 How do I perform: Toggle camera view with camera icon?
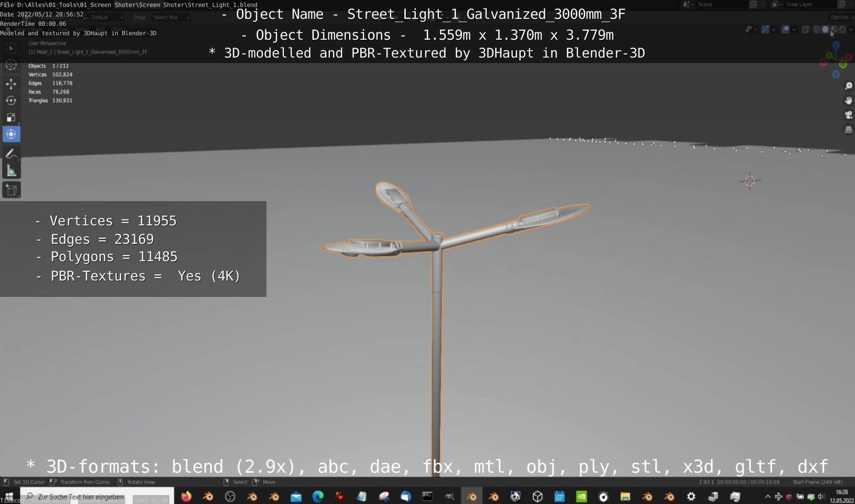[x=849, y=115]
